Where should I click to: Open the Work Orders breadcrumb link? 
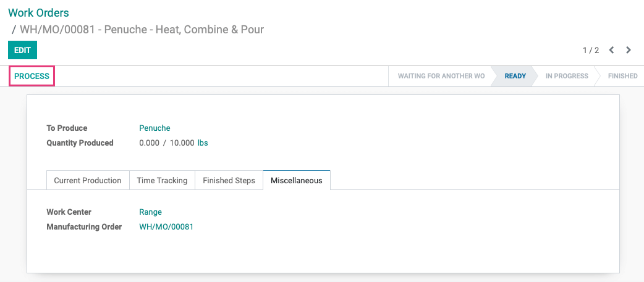38,13
